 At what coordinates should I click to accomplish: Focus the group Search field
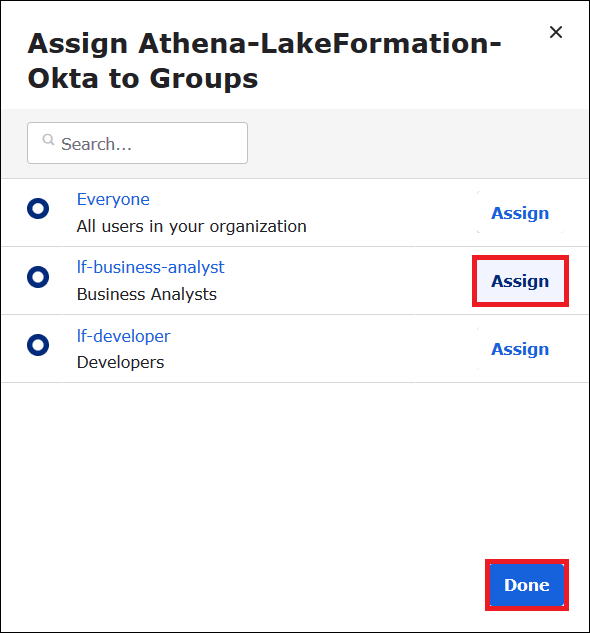tap(137, 143)
